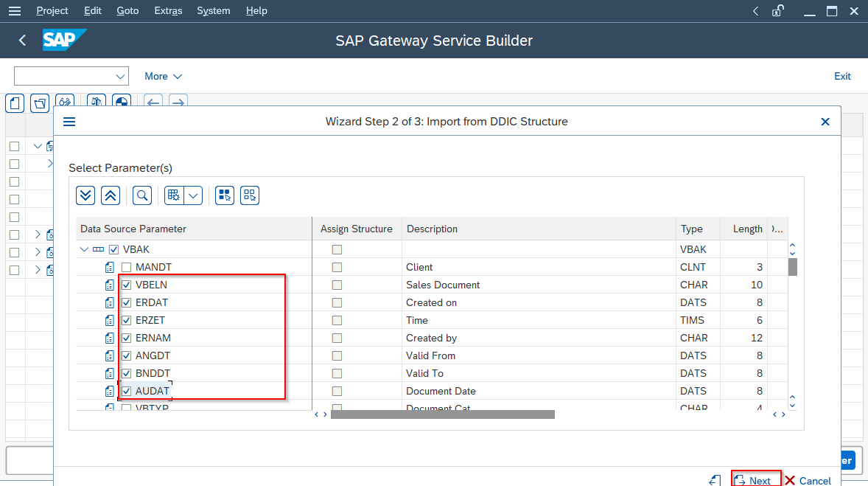
Task: Toggle the VBAK root checkbox
Action: (x=114, y=249)
